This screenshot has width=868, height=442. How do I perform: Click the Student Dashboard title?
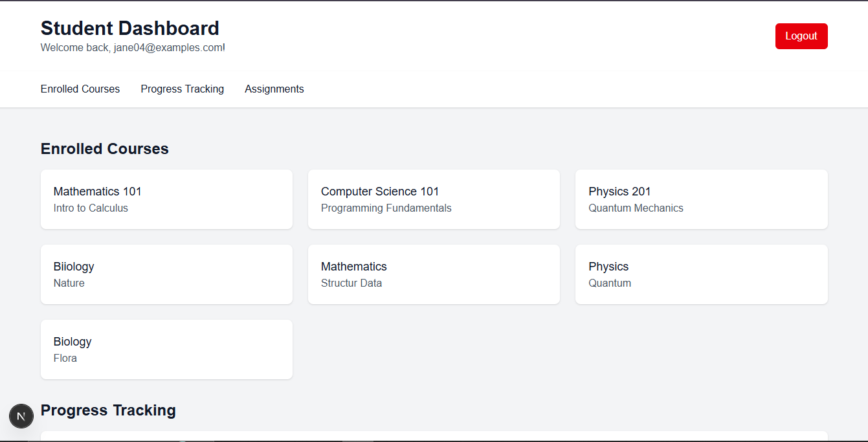[x=130, y=28]
